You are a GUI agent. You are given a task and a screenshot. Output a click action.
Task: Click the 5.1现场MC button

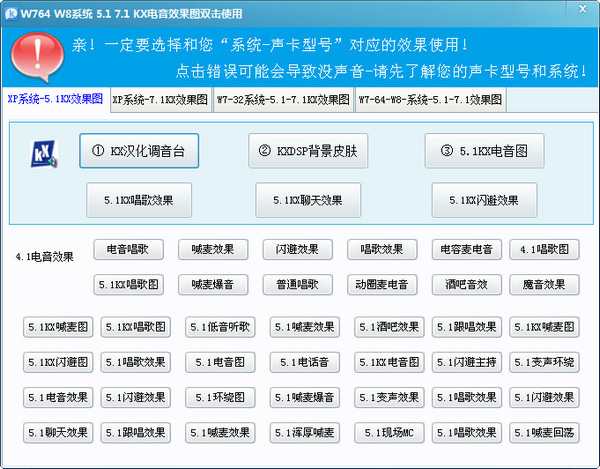click(x=390, y=433)
